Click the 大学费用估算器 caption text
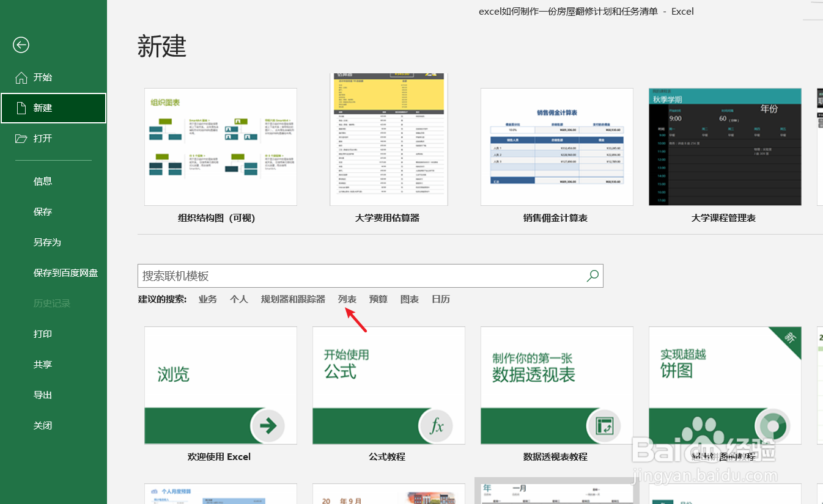The width and height of the screenshot is (823, 504). point(387,218)
